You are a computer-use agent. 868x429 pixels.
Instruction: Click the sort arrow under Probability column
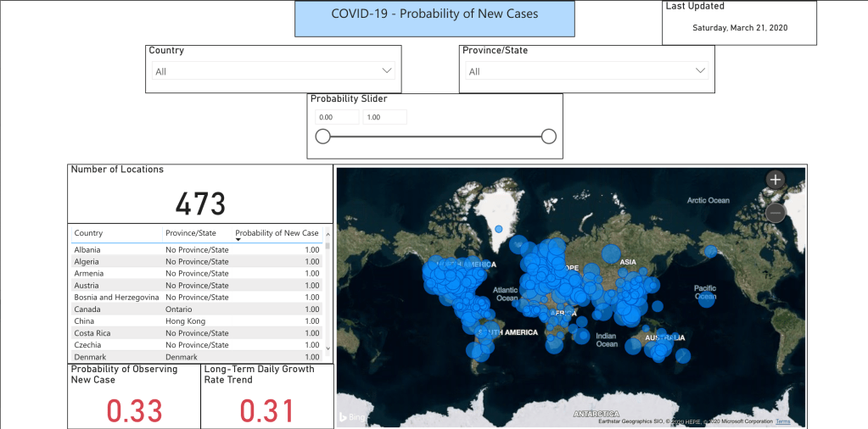tap(238, 240)
